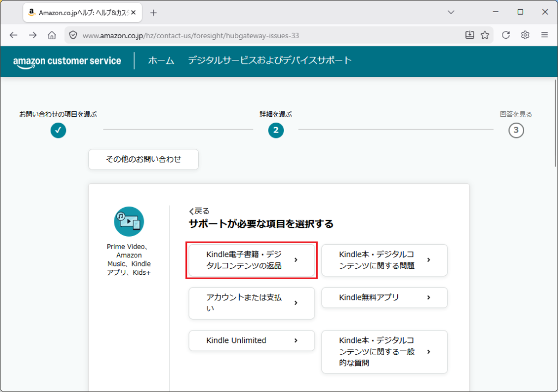The width and height of the screenshot is (558, 392).
Task: Click the Prime Video digital media round icon
Action: [129, 221]
